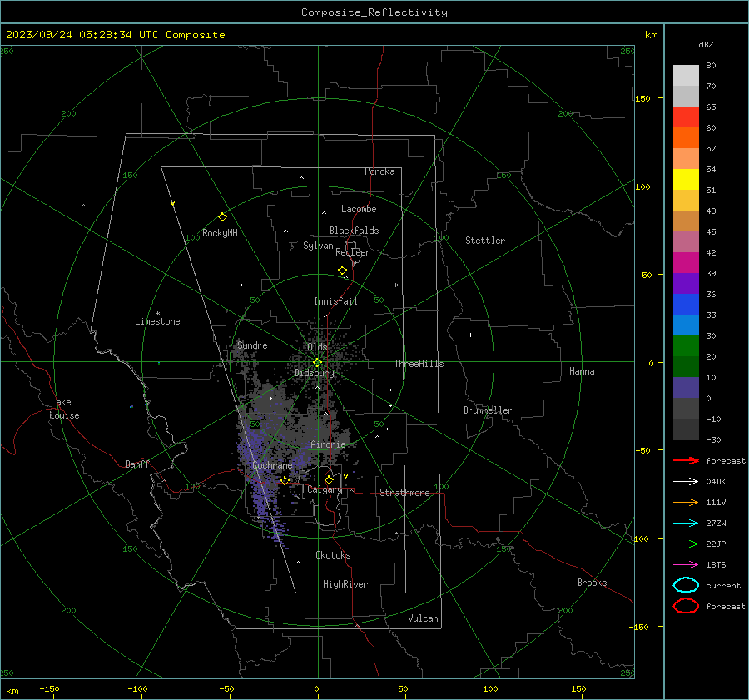Click the Sundre city label
Screen dimensions: 749x700
(x=253, y=345)
